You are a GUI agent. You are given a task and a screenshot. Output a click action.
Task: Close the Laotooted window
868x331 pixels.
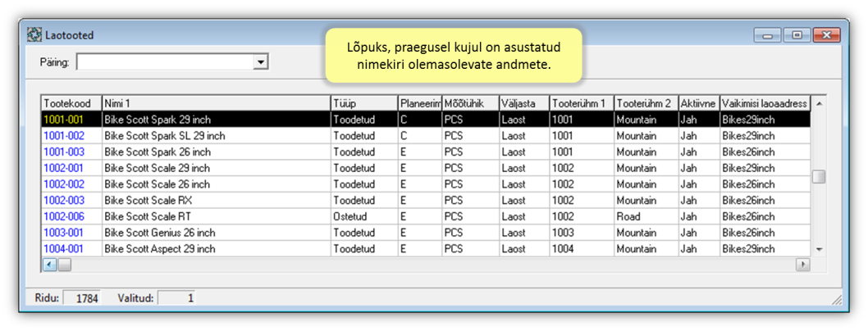pyautogui.click(x=827, y=35)
